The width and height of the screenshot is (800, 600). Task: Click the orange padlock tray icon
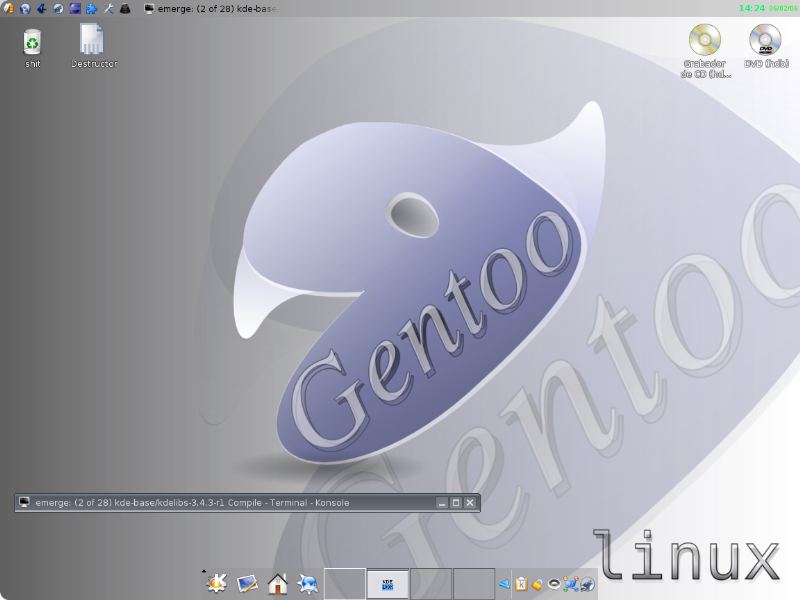[537, 584]
